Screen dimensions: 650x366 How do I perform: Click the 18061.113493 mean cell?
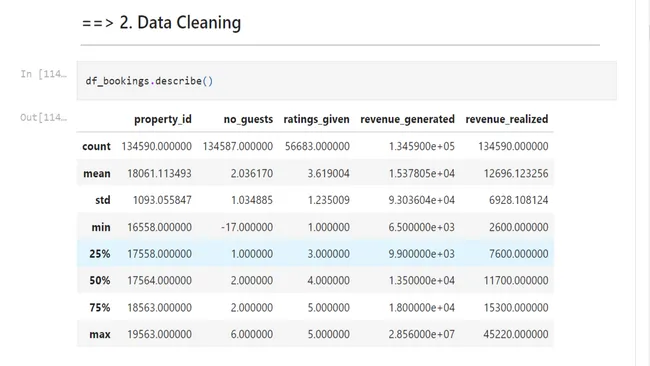click(x=159, y=173)
